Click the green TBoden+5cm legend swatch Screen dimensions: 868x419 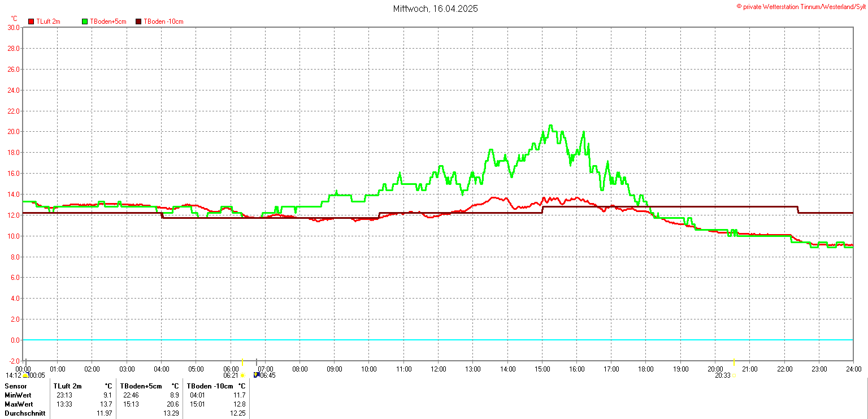coord(85,21)
